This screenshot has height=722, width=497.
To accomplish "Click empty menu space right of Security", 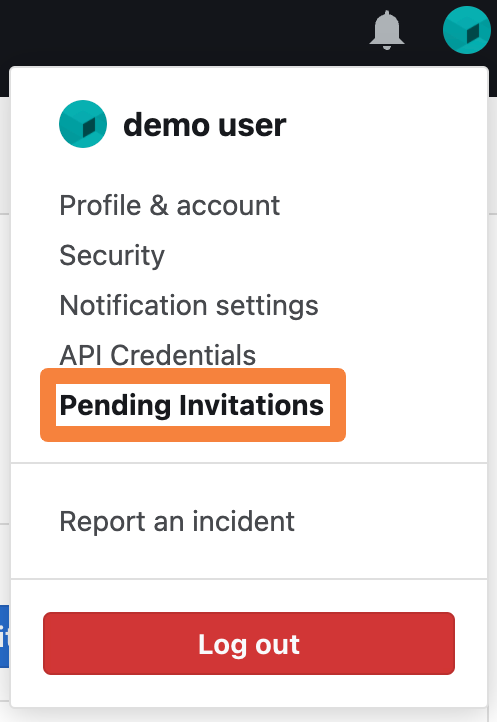I will tap(322, 256).
